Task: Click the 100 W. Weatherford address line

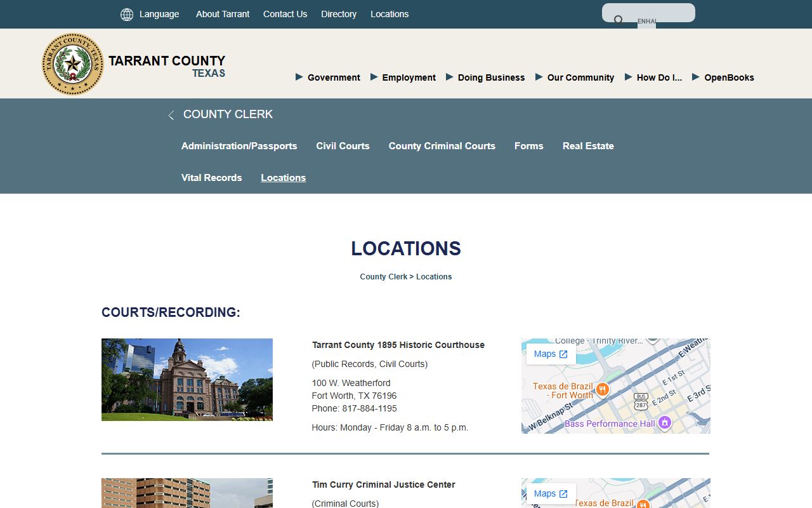Action: (351, 383)
